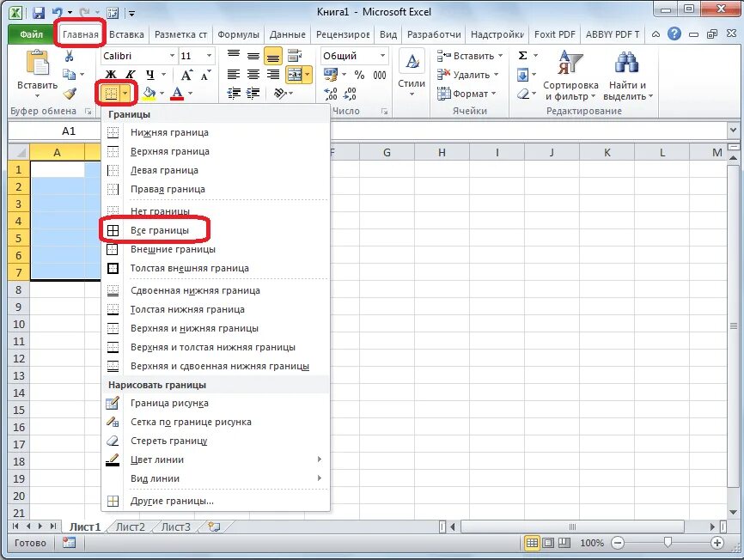Switch to sheet tab Лист2

coord(131,527)
